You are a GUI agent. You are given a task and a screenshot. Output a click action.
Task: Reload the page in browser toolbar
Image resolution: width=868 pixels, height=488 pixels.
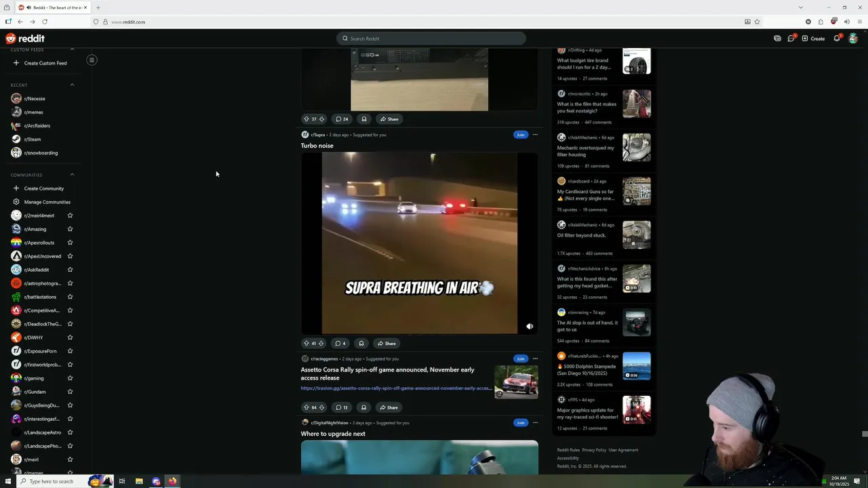(45, 22)
